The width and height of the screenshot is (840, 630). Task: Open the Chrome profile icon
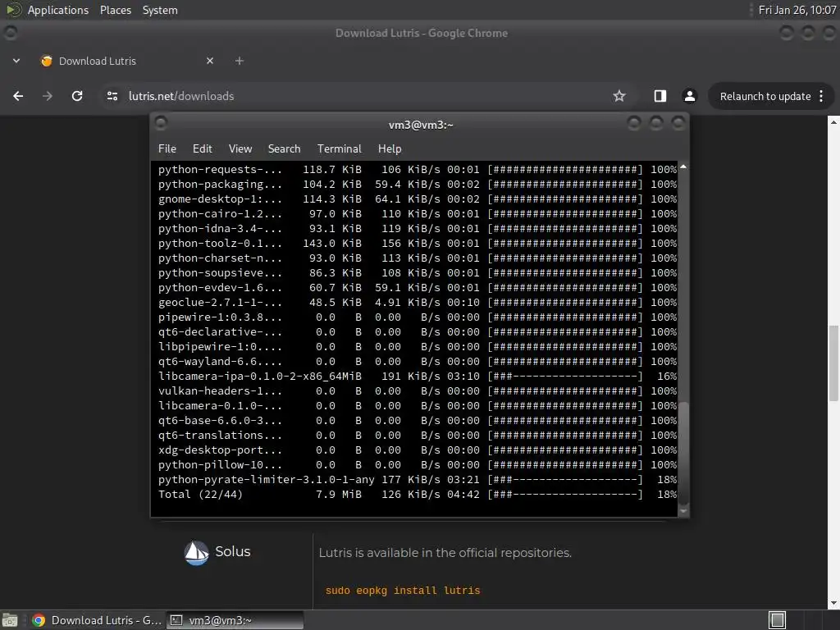point(689,96)
